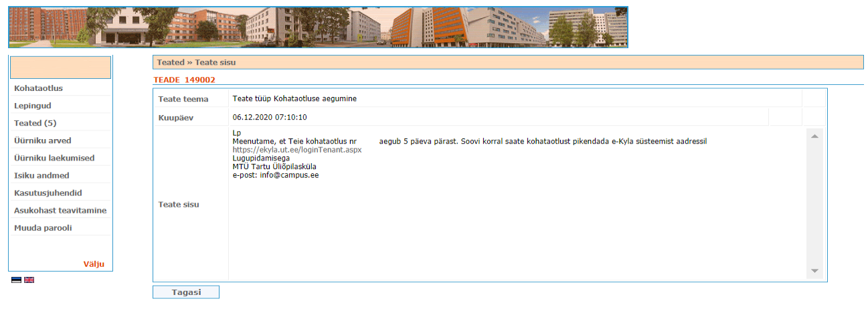Click scroll down arrow in message box

point(814,271)
